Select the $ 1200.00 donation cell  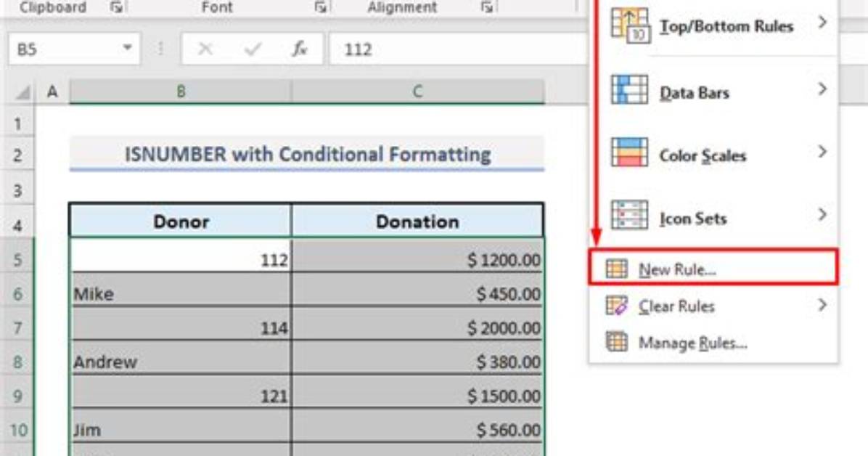click(418, 256)
